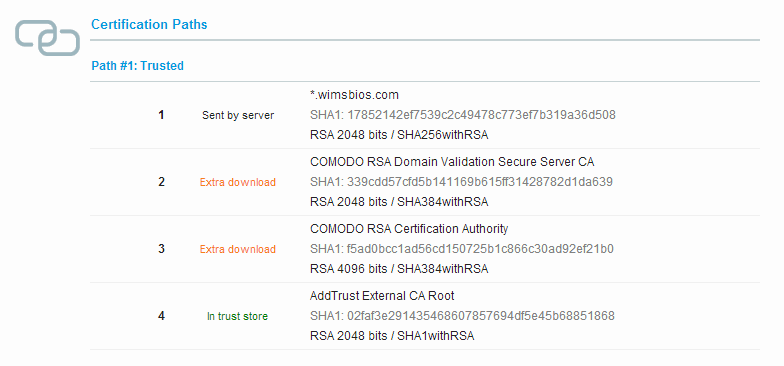Click the RSA 4096 bits / SHA384withRSA text
This screenshot has width=784, height=366.
[x=399, y=269]
